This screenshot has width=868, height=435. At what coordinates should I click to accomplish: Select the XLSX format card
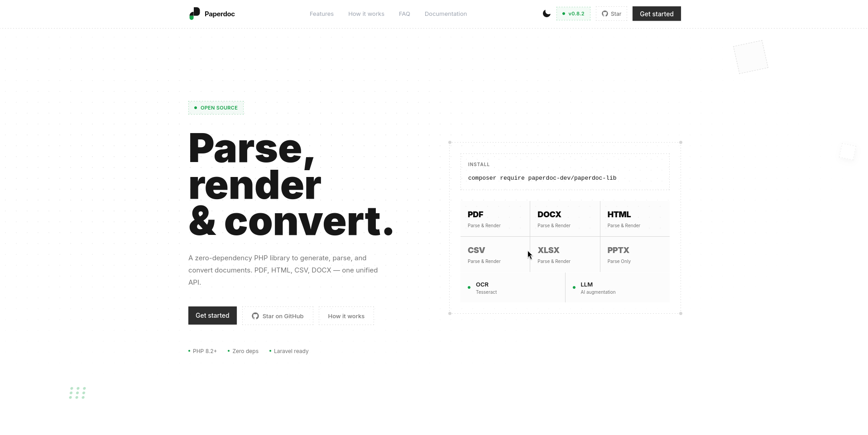(x=565, y=254)
